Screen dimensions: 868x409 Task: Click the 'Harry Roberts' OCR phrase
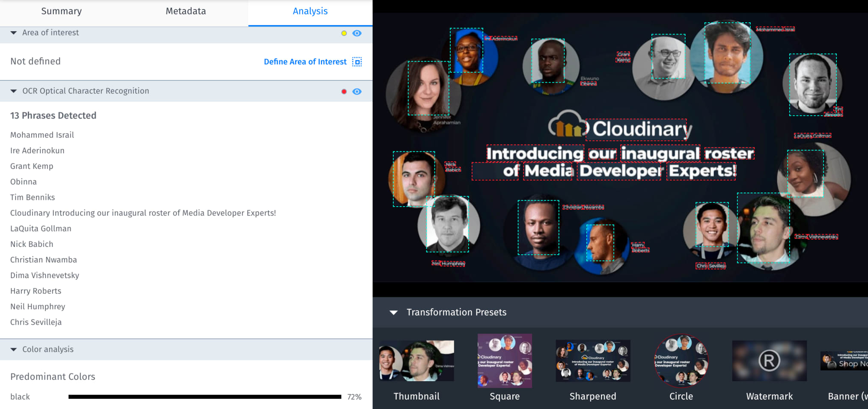[36, 291]
